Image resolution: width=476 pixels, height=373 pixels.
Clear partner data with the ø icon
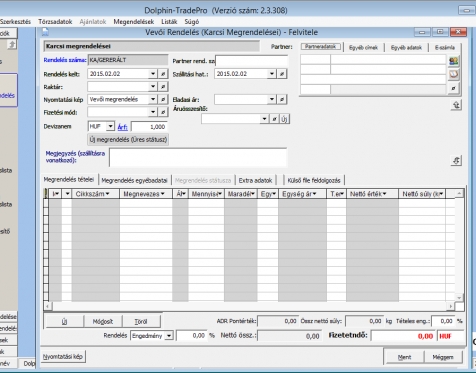coord(454,88)
